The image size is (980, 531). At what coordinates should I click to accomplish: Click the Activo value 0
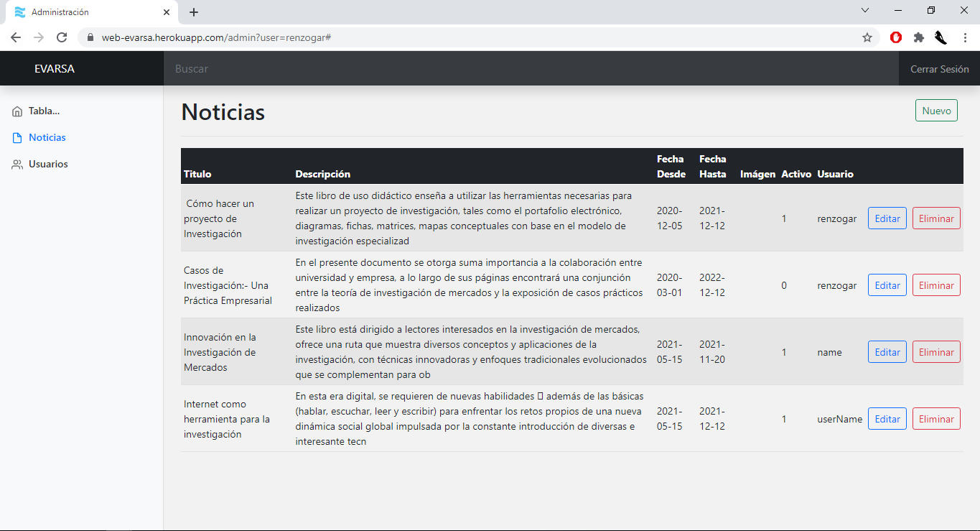coord(784,285)
